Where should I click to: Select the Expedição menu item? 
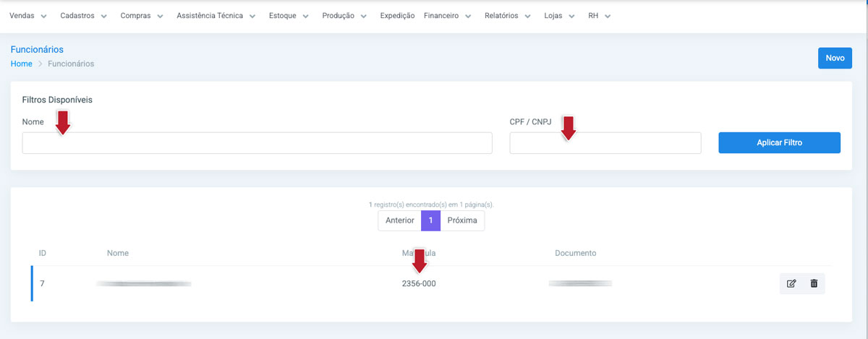397,16
